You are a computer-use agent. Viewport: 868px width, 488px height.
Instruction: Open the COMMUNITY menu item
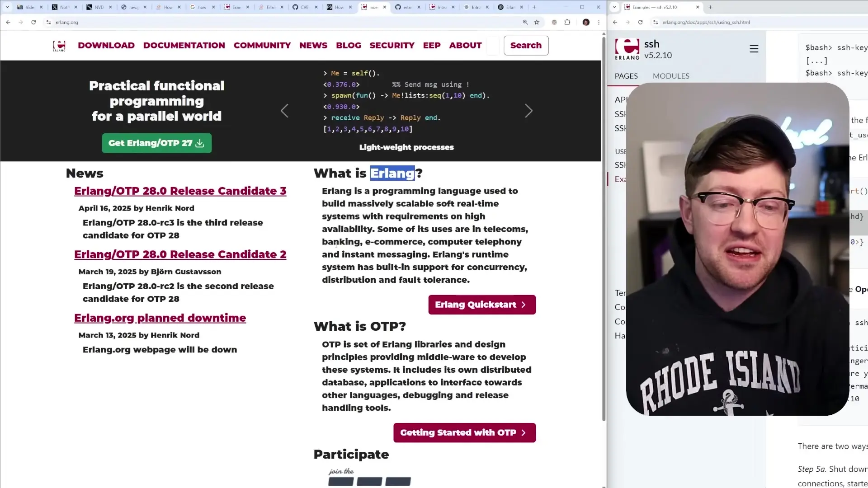262,45
